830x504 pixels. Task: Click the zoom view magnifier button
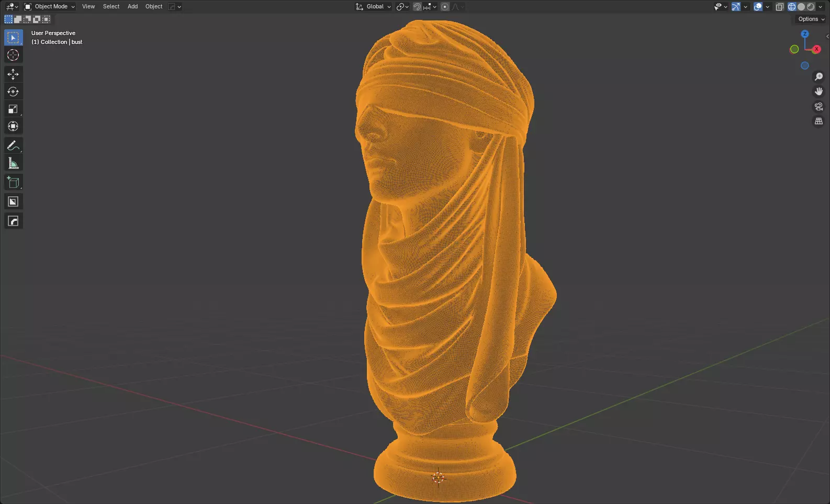[819, 77]
